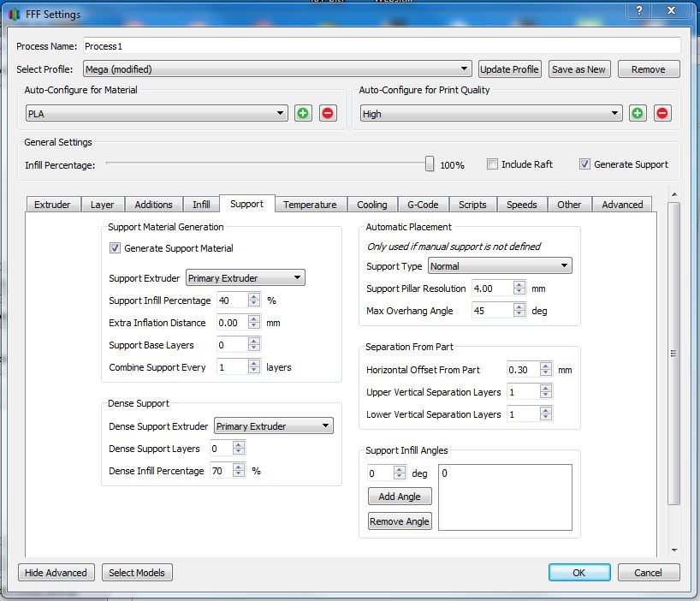Viewport: 700px width, 601px height.
Task: Open the G-Code tab
Action: [423, 205]
